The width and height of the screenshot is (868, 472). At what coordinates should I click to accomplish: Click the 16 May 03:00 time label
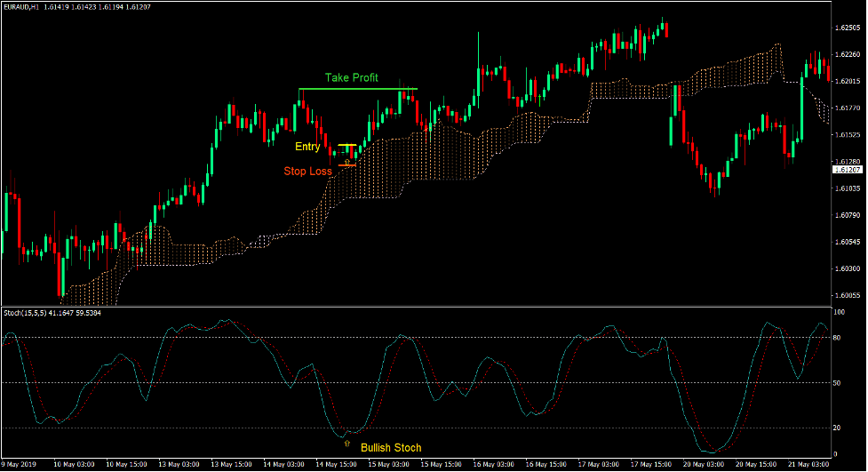click(x=493, y=464)
